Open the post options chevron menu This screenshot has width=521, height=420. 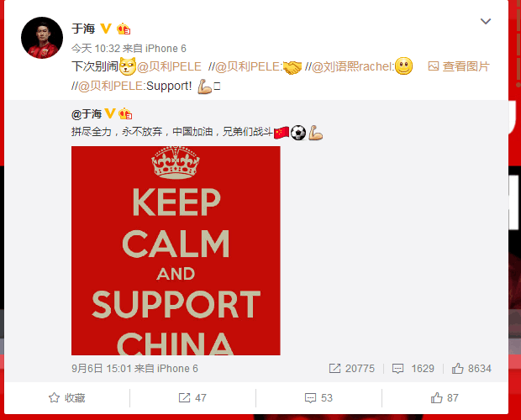coord(486,22)
